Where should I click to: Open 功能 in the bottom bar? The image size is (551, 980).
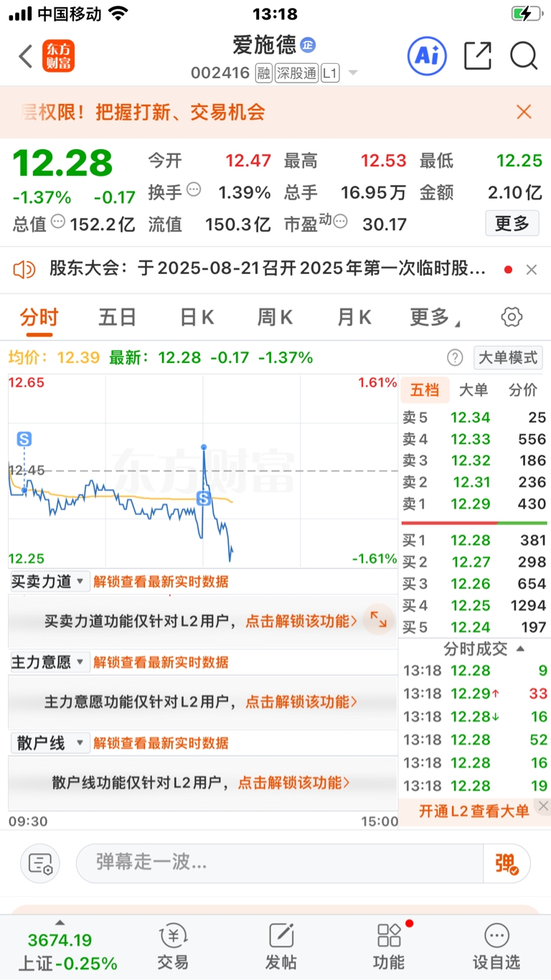389,947
